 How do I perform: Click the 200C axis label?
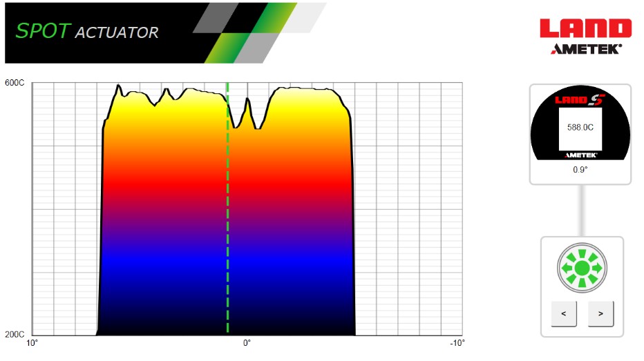15,334
